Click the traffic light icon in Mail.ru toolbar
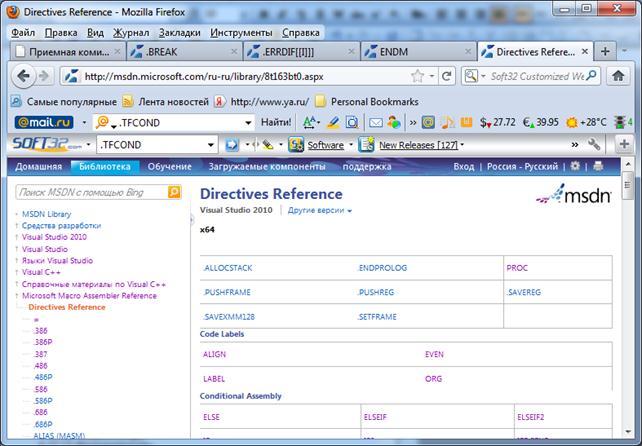642x446 pixels. [620, 122]
